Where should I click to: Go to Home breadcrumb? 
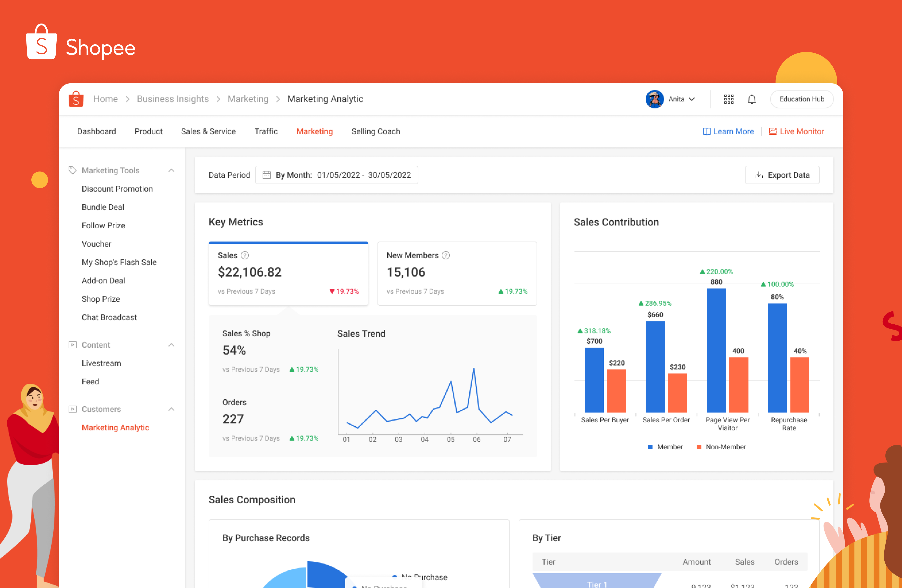click(105, 99)
